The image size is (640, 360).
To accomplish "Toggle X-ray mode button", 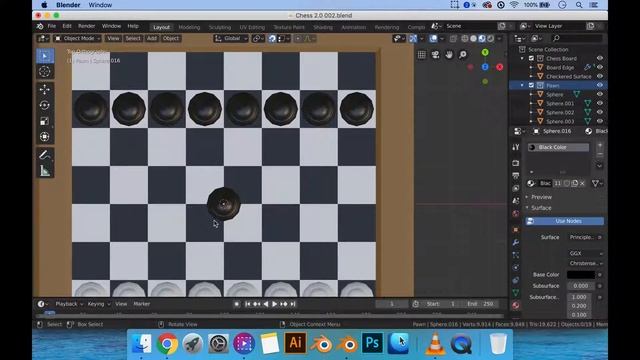I will 453,38.
